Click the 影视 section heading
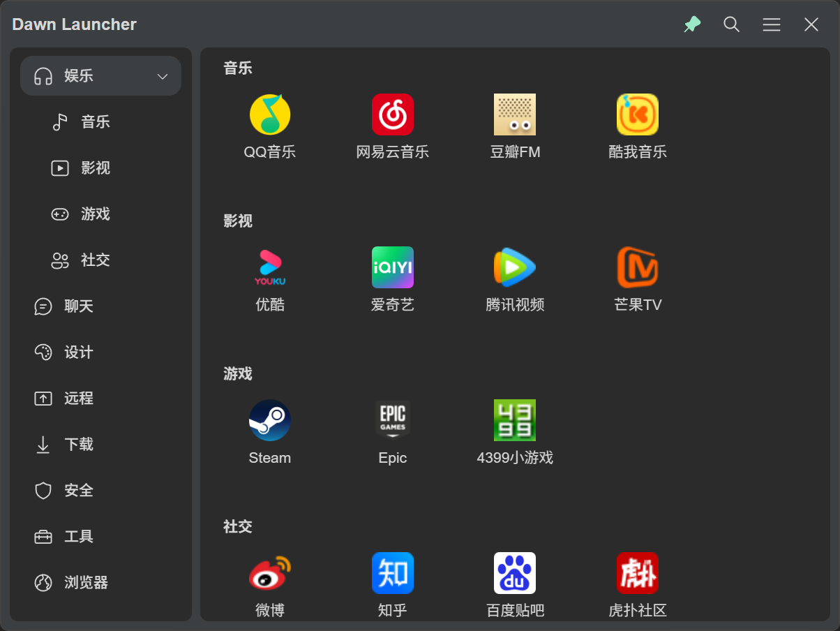This screenshot has width=840, height=631. pyautogui.click(x=238, y=221)
